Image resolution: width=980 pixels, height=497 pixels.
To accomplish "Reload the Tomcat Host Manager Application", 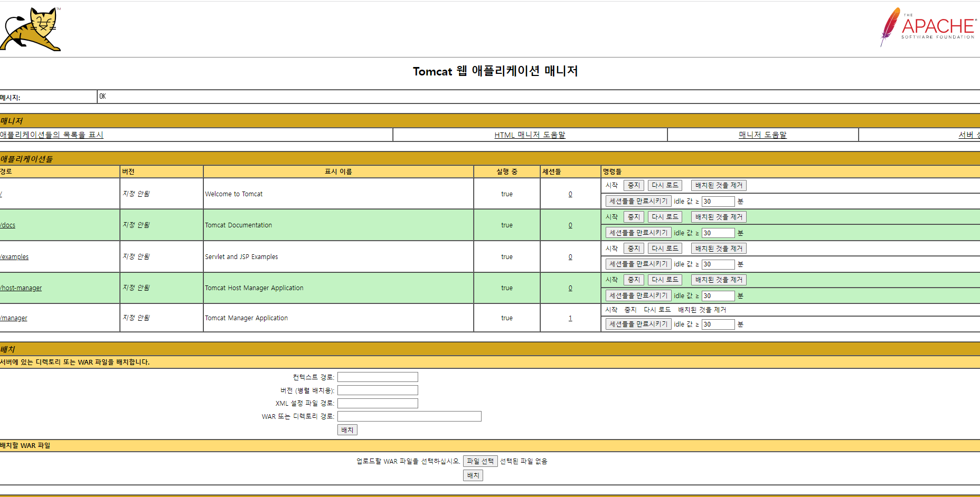I will 665,280.
